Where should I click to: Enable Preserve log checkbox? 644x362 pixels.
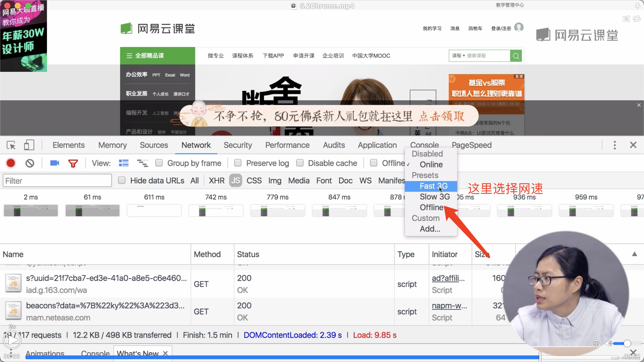pyautogui.click(x=238, y=163)
